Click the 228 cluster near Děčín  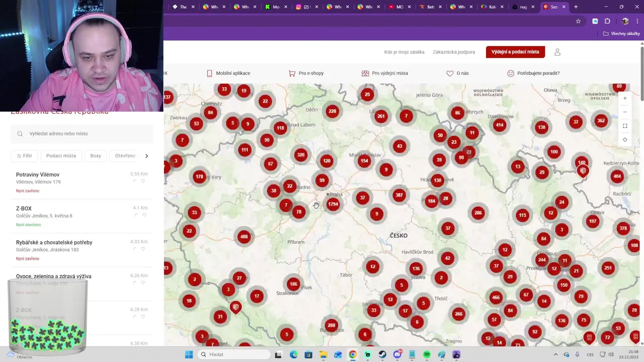coord(332,112)
